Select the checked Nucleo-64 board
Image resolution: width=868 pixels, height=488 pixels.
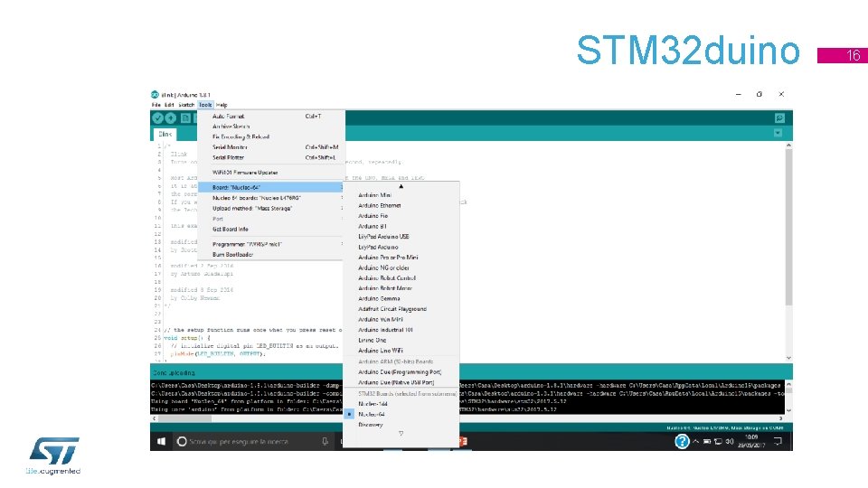click(x=401, y=415)
